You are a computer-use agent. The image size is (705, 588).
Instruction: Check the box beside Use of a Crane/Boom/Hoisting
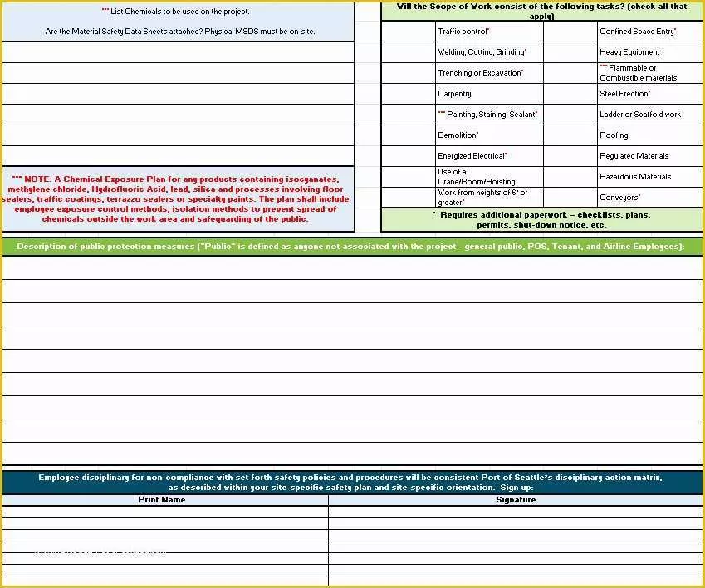409,177
